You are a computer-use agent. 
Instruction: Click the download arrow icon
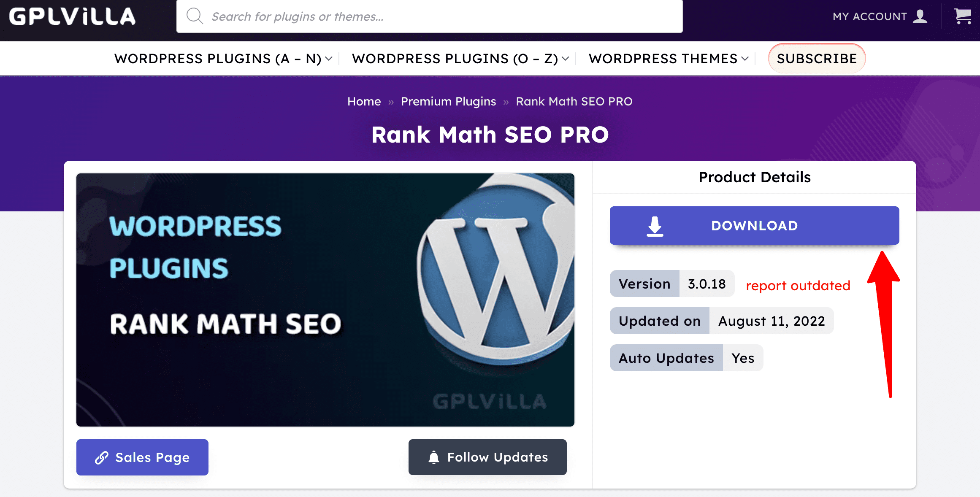[655, 226]
